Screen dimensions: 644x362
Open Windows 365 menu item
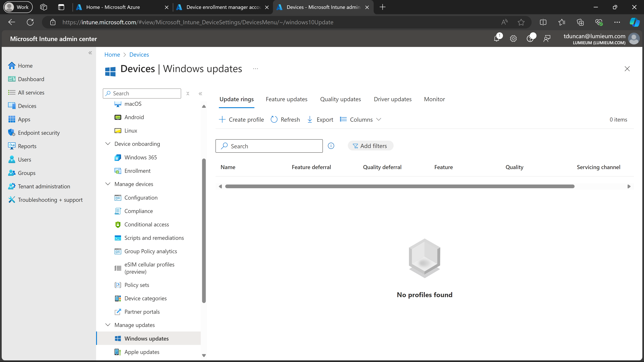pos(141,157)
